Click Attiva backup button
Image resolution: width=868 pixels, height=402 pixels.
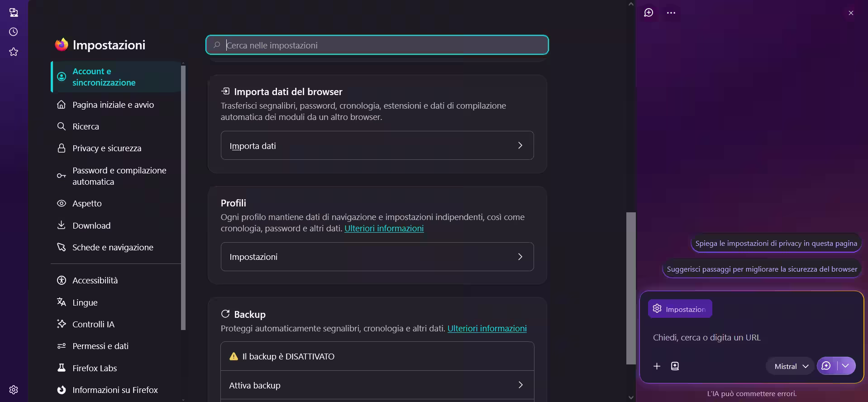point(377,385)
